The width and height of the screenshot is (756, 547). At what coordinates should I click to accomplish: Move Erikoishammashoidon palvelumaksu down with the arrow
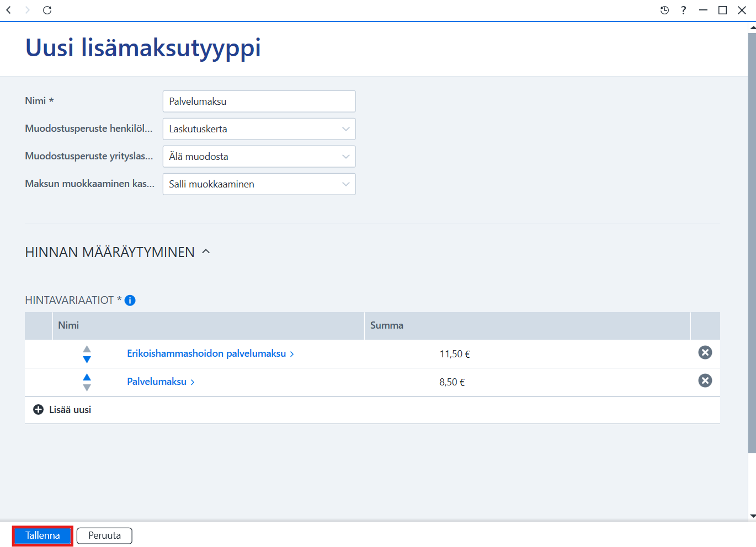pyautogui.click(x=87, y=360)
